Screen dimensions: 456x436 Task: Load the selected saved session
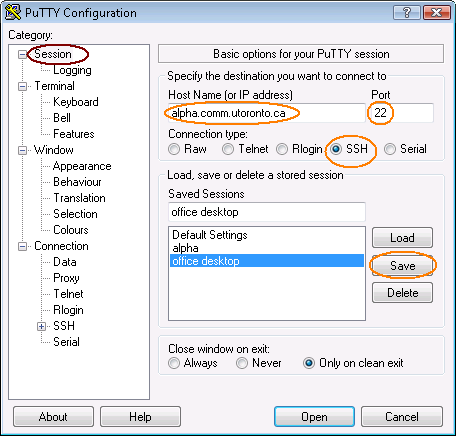pyautogui.click(x=402, y=238)
